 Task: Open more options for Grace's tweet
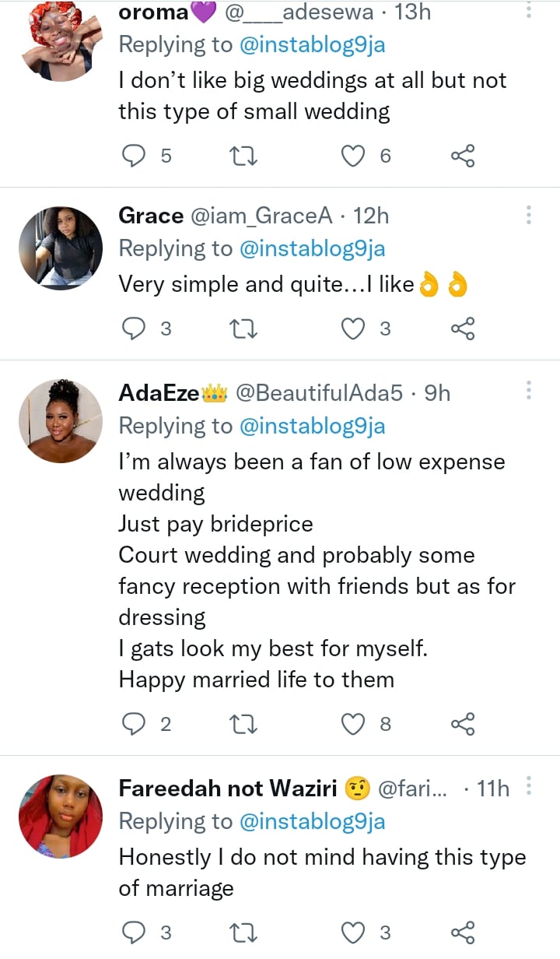(x=529, y=216)
